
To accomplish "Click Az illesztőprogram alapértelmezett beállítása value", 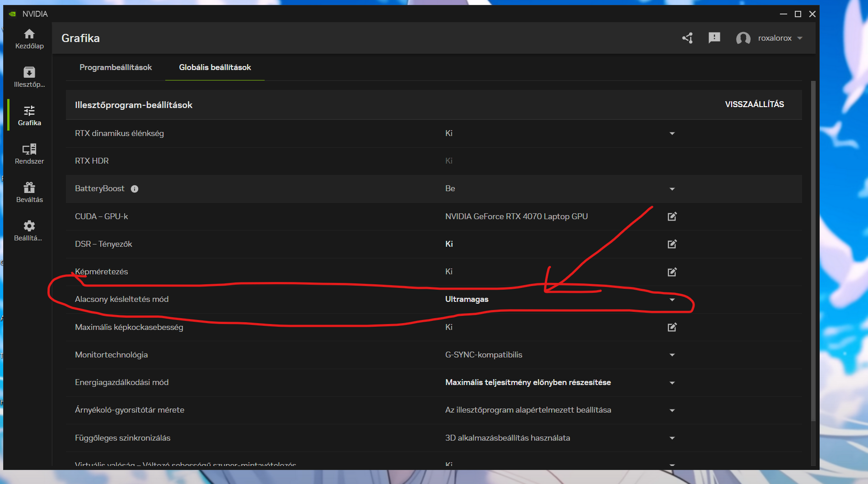I will tap(528, 410).
